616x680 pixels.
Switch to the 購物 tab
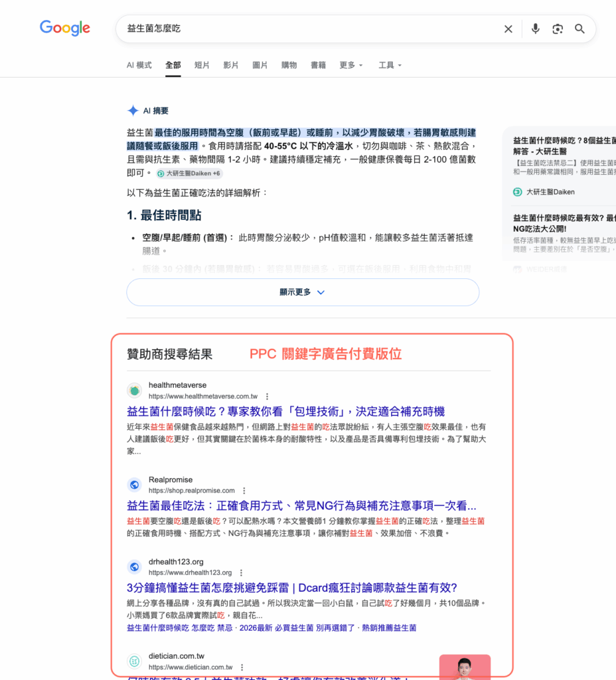point(289,65)
